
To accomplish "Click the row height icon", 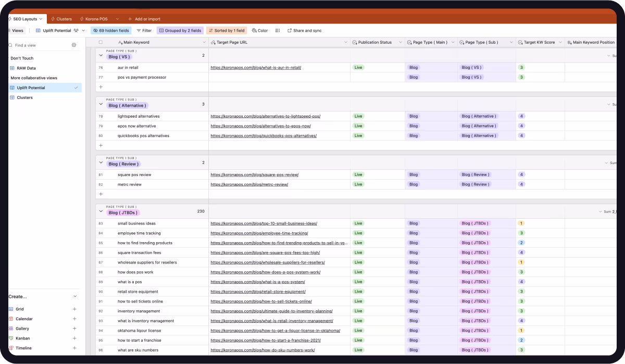I will pos(277,31).
